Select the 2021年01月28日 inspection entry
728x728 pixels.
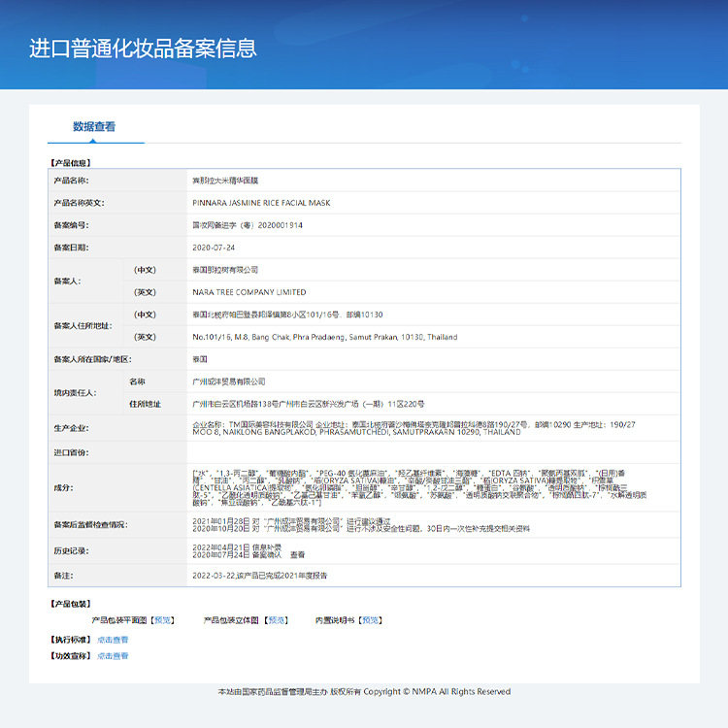click(291, 521)
